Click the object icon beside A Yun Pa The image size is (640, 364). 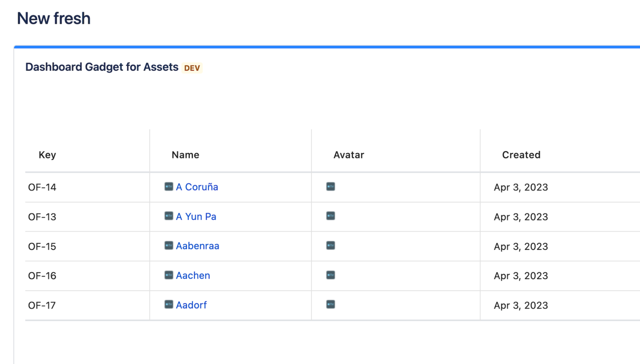click(x=169, y=216)
